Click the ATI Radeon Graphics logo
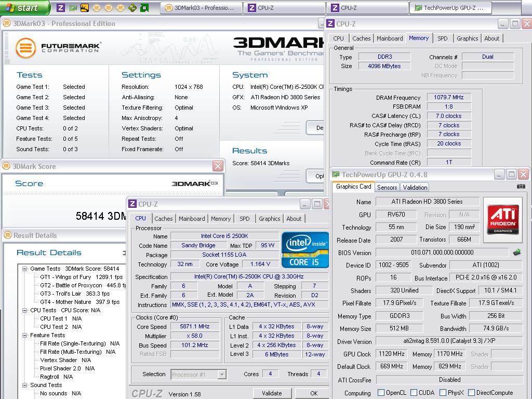532x399 pixels. (502, 220)
